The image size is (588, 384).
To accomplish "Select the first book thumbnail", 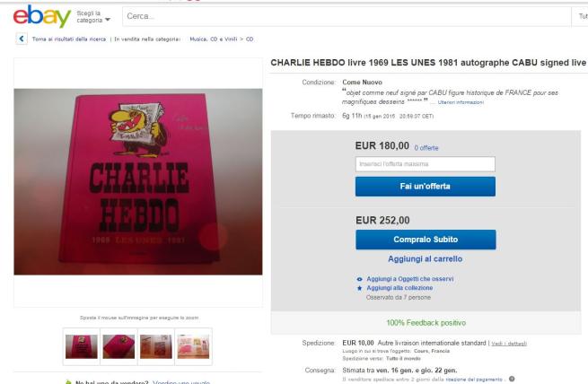I will click(x=82, y=346).
